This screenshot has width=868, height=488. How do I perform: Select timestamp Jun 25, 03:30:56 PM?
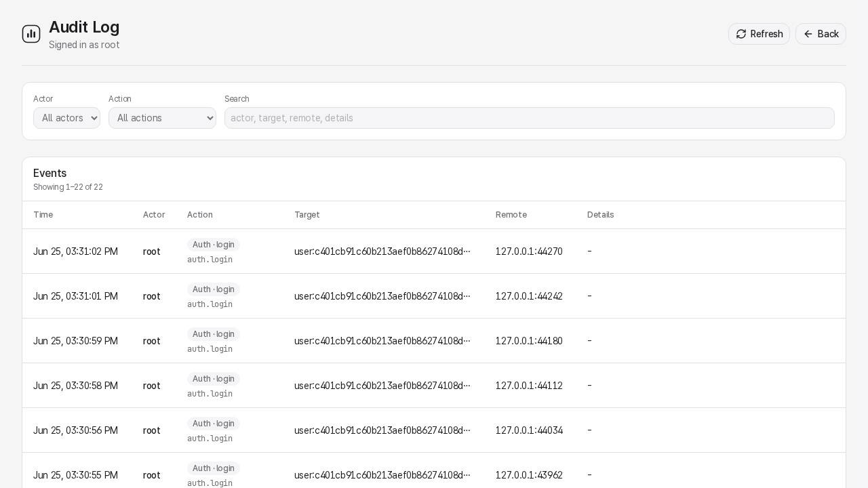pos(75,430)
